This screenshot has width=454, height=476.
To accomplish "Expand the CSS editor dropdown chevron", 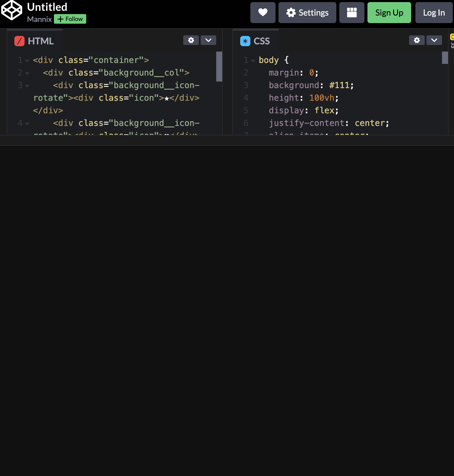I will pyautogui.click(x=434, y=40).
